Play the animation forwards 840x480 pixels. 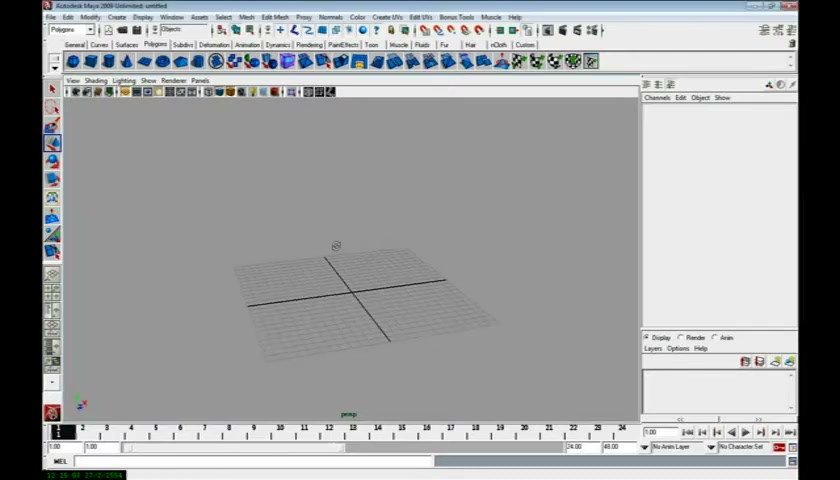pos(746,432)
